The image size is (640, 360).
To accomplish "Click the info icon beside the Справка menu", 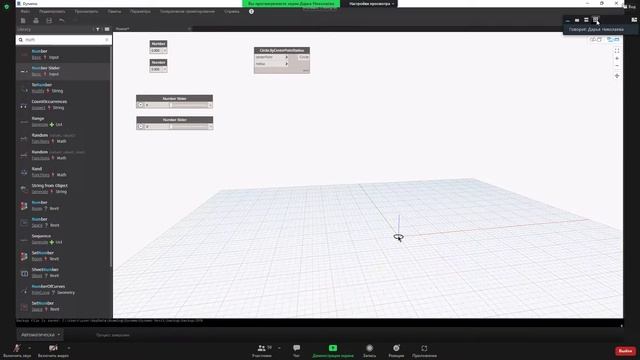I will point(251,11).
